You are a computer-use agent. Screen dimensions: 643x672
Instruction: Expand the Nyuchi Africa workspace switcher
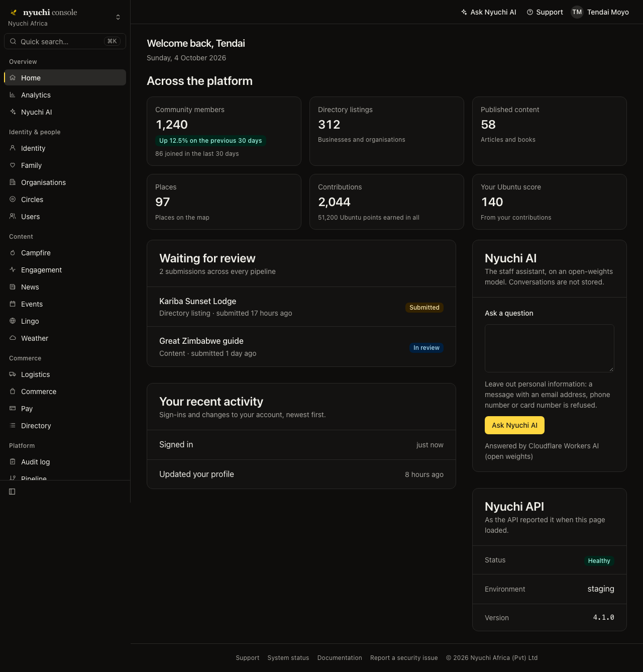click(118, 17)
